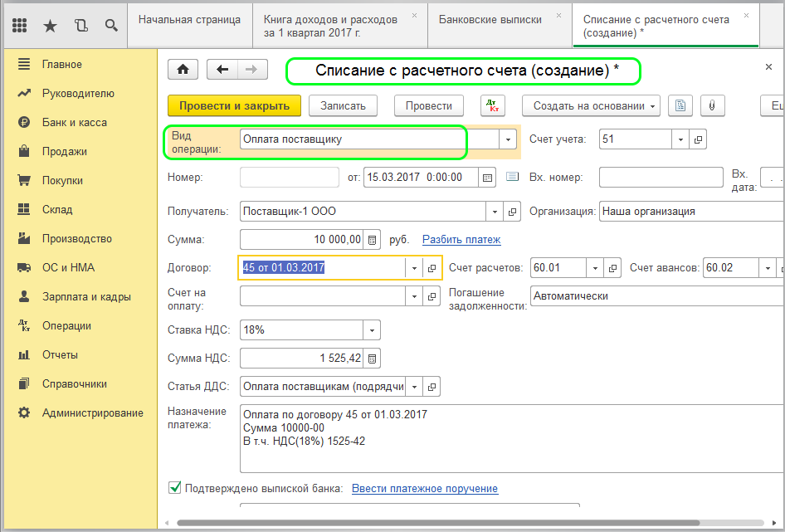Click Ввести платежное поручение link
This screenshot has height=532, width=785.
[425, 488]
